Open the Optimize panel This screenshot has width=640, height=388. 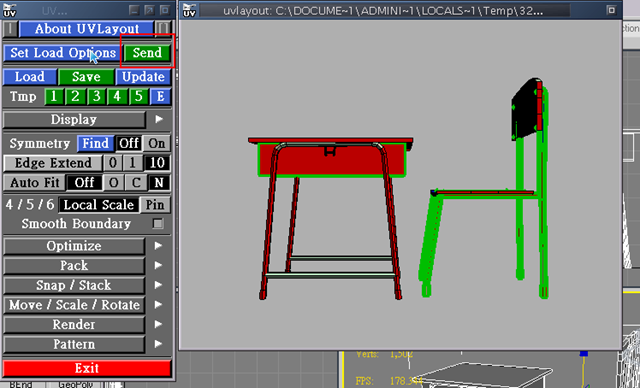point(74,246)
